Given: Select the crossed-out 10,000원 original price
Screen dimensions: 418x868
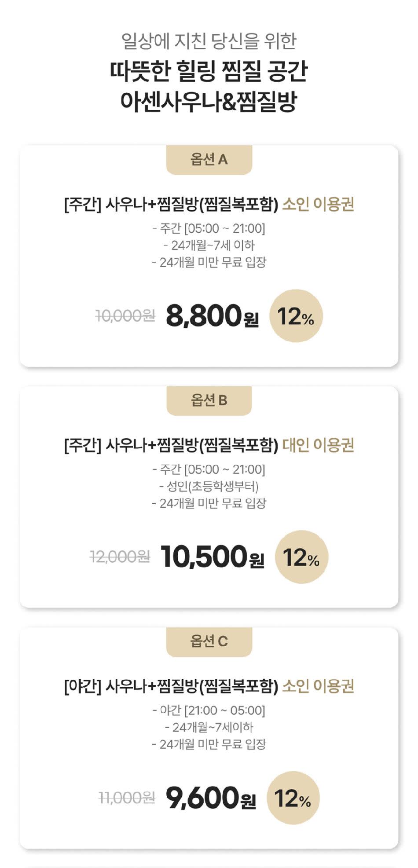Looking at the screenshot, I should [x=125, y=315].
